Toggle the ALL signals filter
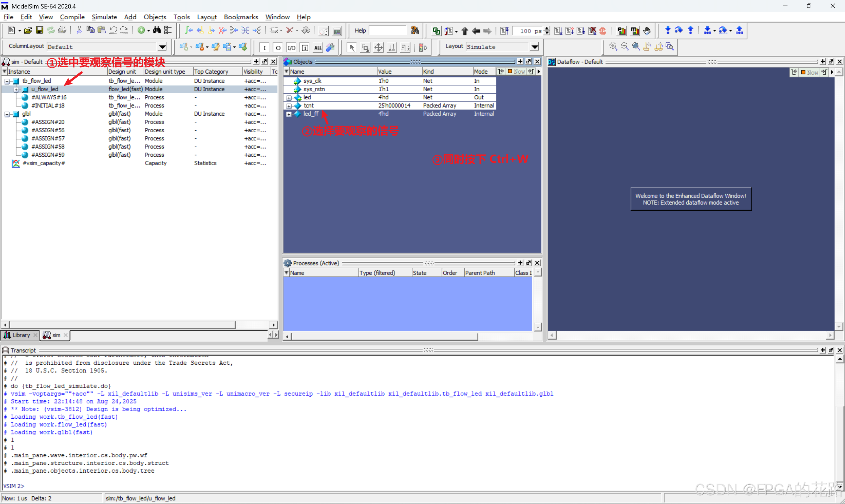 coord(318,48)
